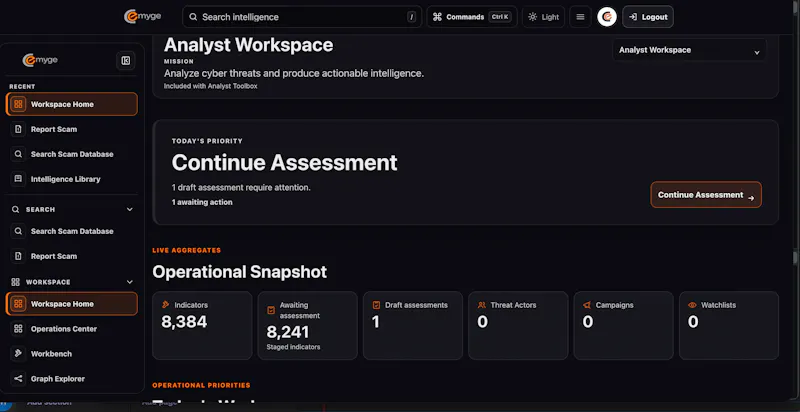This screenshot has height=412, width=800.
Task: Click the Campaigns megaphone icon
Action: click(x=587, y=305)
